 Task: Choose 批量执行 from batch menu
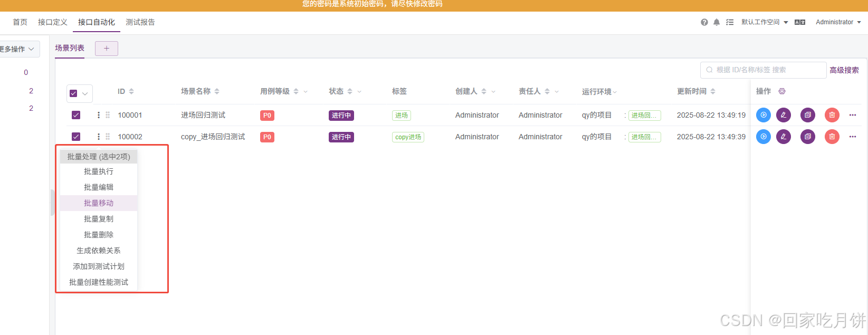(x=99, y=171)
